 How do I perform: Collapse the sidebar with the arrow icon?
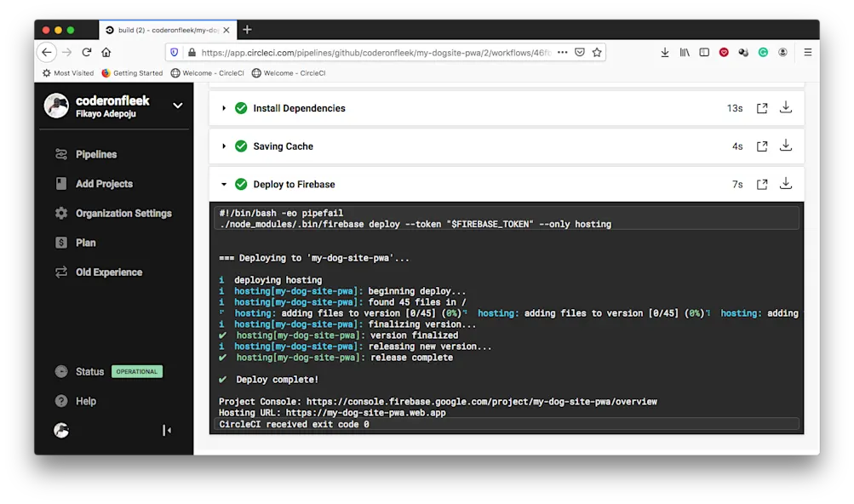point(167,431)
